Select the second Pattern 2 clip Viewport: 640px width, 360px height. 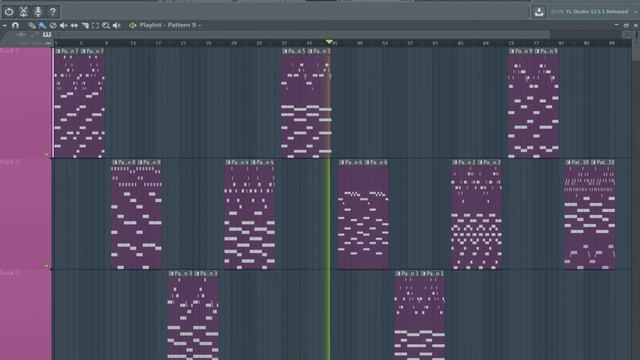pyautogui.click(x=489, y=214)
